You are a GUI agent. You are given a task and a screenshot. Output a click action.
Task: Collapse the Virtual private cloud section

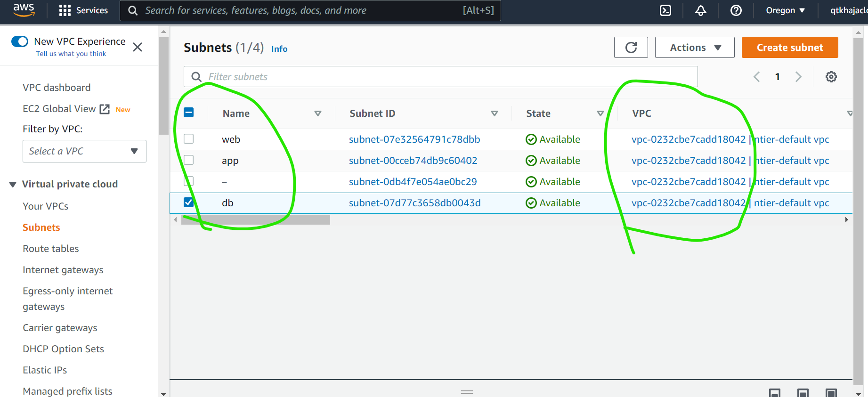click(x=13, y=184)
